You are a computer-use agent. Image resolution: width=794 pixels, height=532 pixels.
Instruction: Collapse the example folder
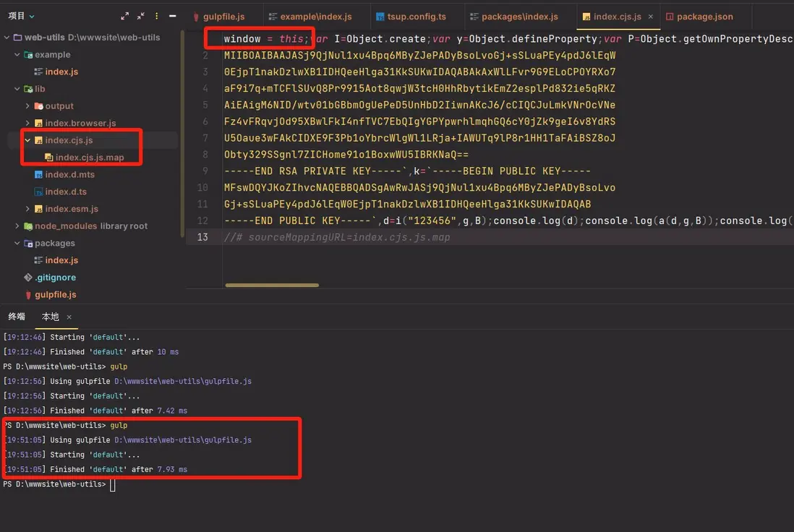pos(17,55)
